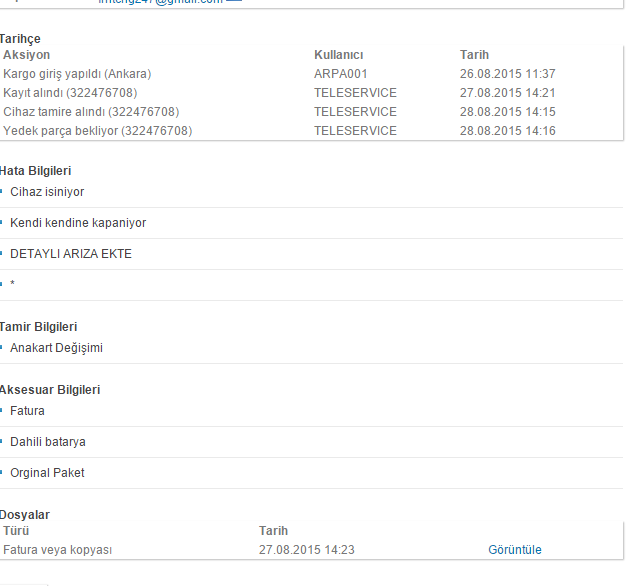This screenshot has height=586, width=632.
Task: Click the Türü column header in Dosyalar
Action: click(x=17, y=531)
